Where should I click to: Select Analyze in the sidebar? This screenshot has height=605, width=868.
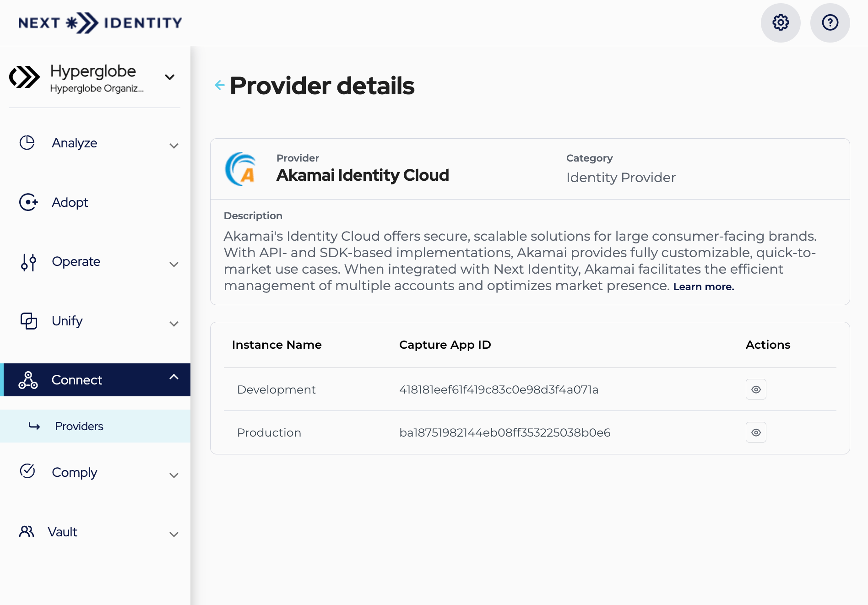75,143
